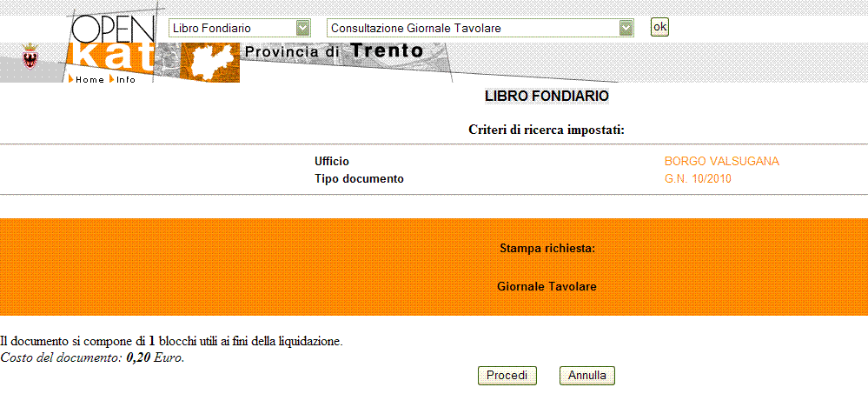Click the Provincia di Trento banner text
Viewport: 868px width, 414px height.
tap(334, 51)
